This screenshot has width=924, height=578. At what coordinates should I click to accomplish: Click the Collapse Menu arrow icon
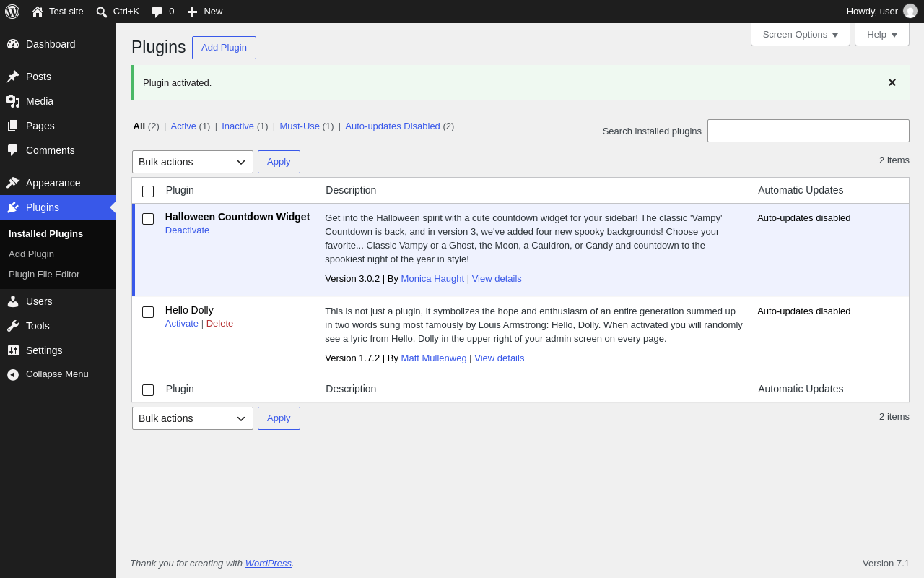tap(13, 374)
